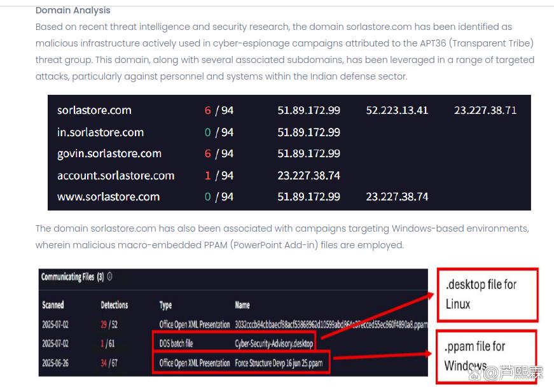Click IP 23.227.38.74 in the account.sorlastore.com row
The width and height of the screenshot is (554, 392).
[x=308, y=176]
